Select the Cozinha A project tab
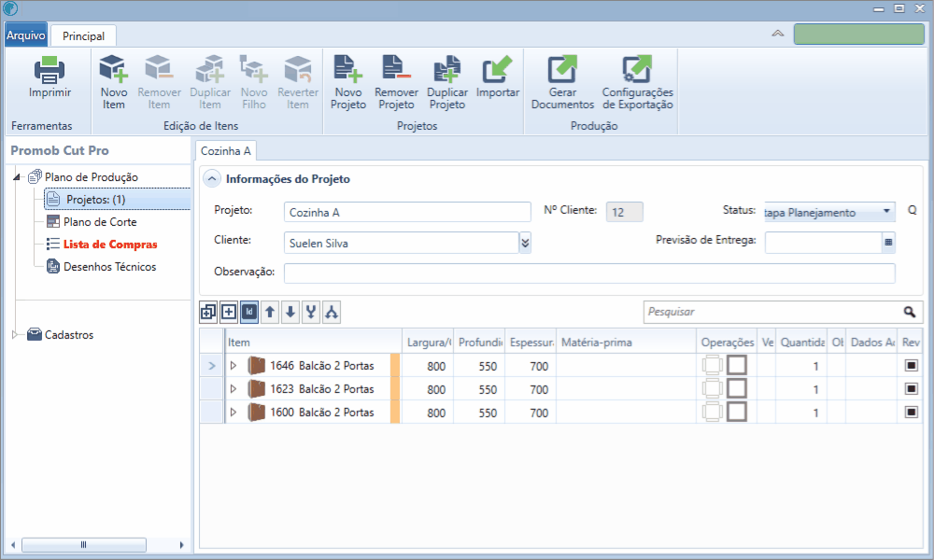Image resolution: width=934 pixels, height=560 pixels. point(226,150)
